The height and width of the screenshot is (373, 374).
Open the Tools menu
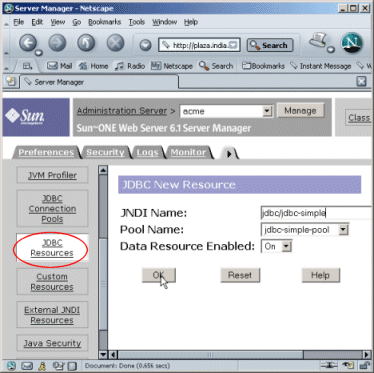pyautogui.click(x=137, y=22)
